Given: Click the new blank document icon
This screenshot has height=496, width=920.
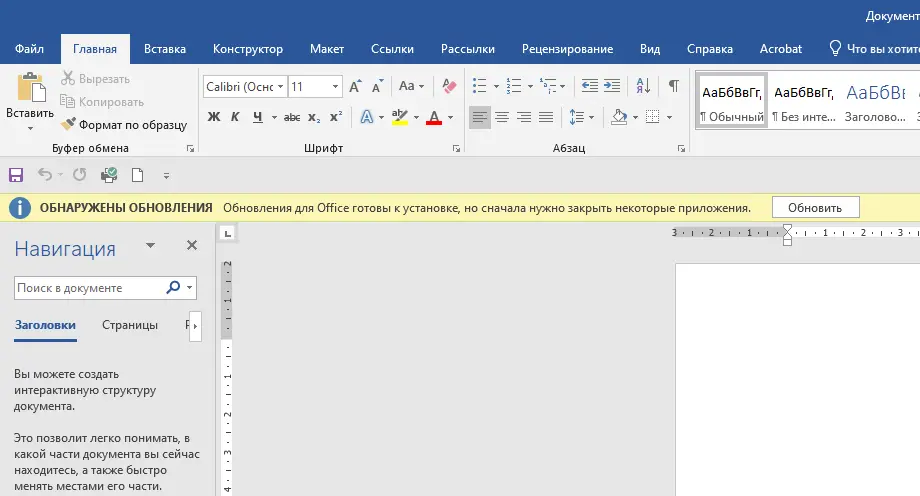Looking at the screenshot, I should click(138, 175).
